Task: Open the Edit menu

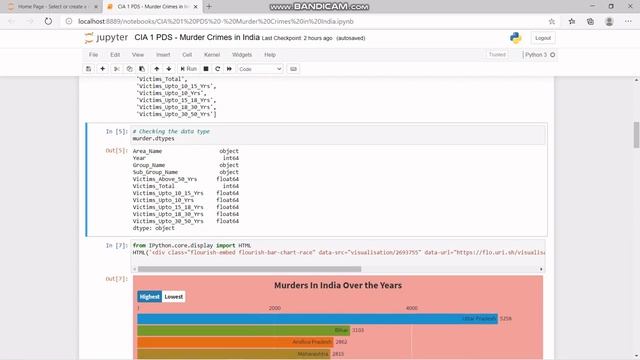Action: point(115,55)
